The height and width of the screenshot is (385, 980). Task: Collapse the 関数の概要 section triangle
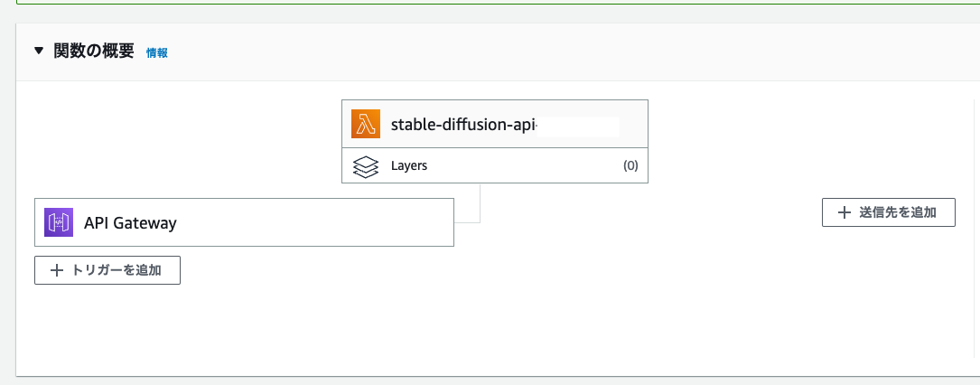40,52
